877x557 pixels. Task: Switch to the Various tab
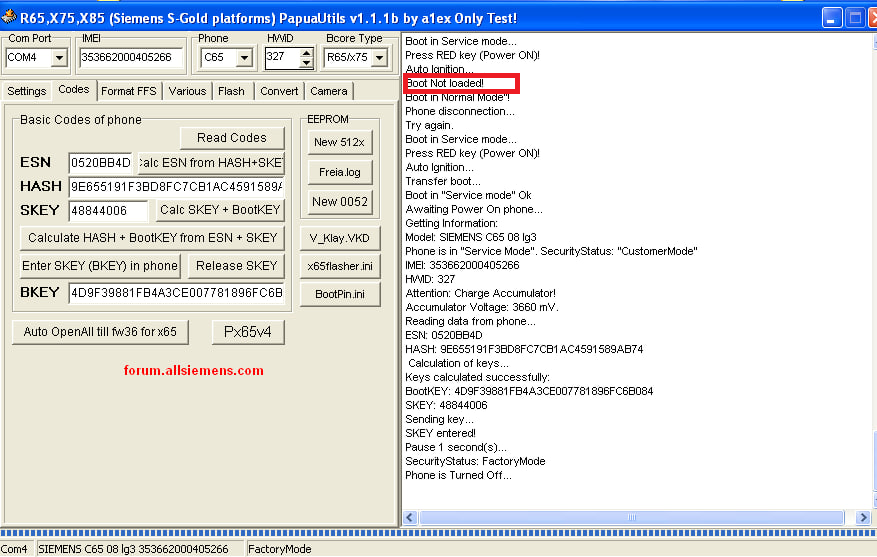point(187,91)
